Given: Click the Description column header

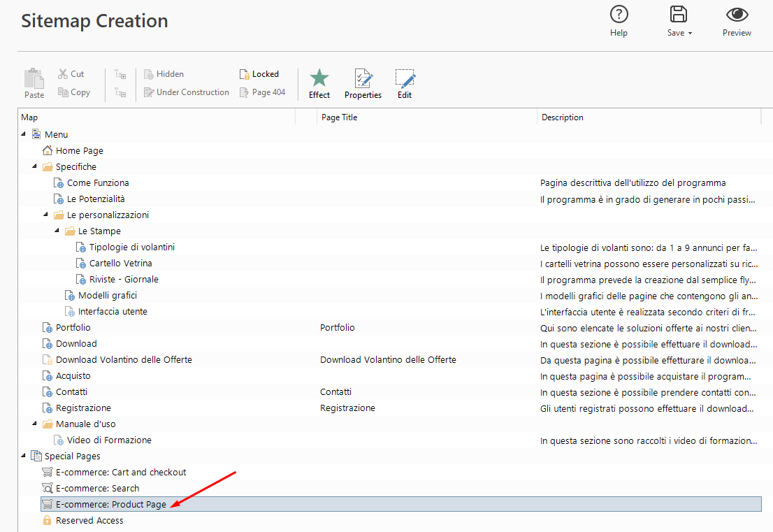Looking at the screenshot, I should [562, 117].
